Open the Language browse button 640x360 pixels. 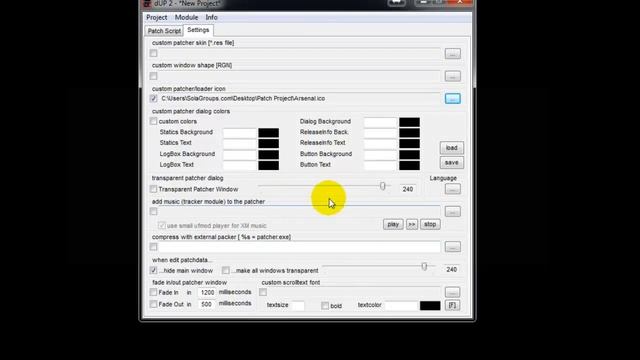[x=452, y=189]
